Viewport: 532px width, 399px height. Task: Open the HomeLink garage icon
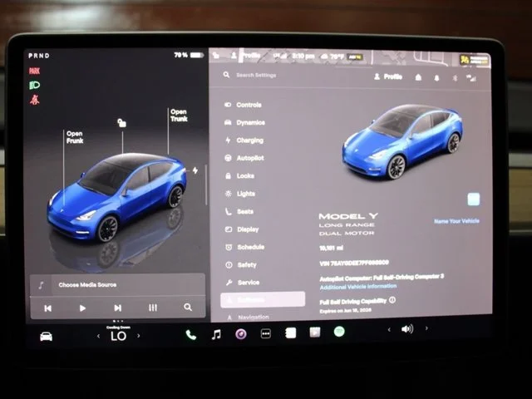click(418, 77)
